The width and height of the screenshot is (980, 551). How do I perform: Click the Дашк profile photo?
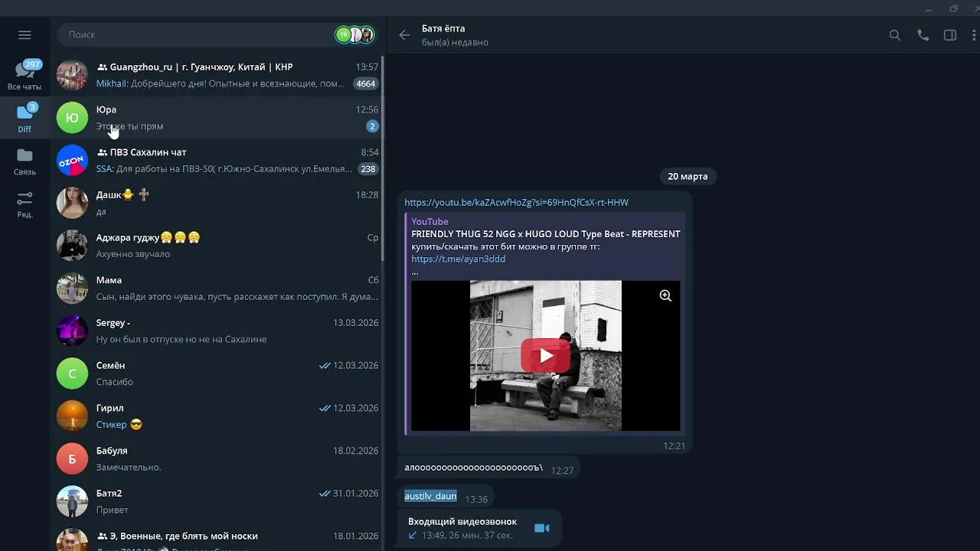coord(72,203)
